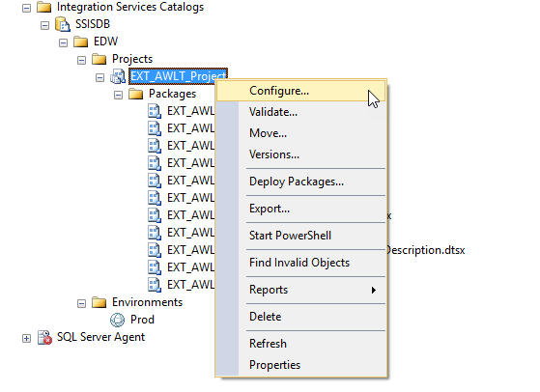Click the Integration Services Catalogs folder icon
This screenshot has width=540, height=392.
(x=44, y=7)
